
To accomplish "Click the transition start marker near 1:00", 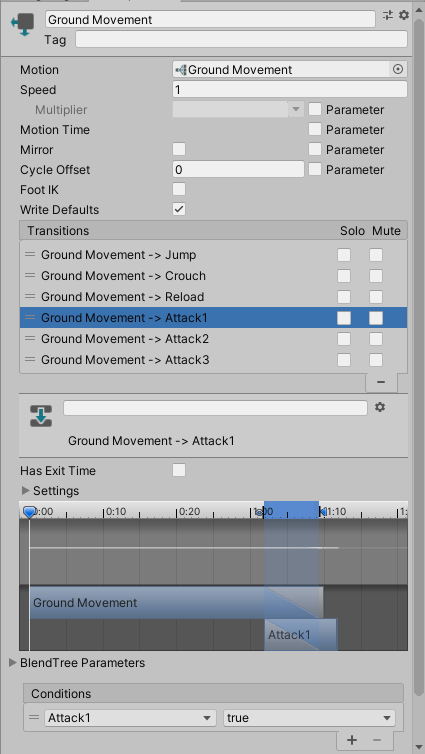I will (x=260, y=513).
